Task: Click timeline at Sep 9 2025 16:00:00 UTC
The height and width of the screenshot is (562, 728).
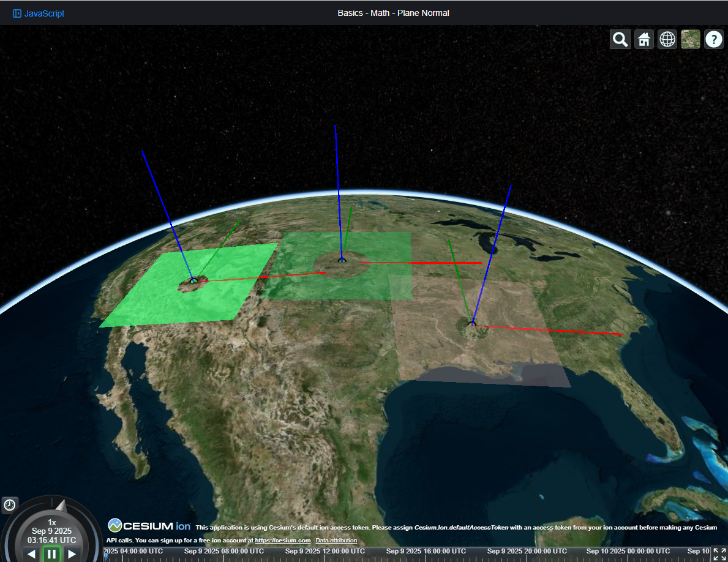Action: (x=426, y=552)
